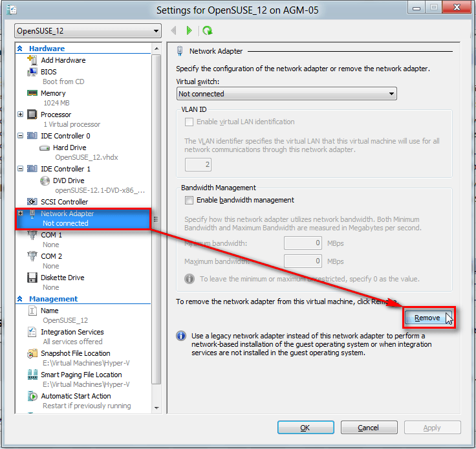This screenshot has height=449, width=476.
Task: Collapse the Hardware section header
Action: (x=20, y=49)
